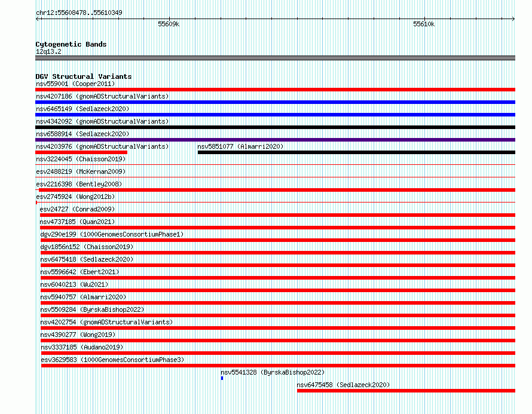Screen dimensions: 532x414
Task: Click the small blue nsv5541328 variant marker
Action: pos(222,378)
